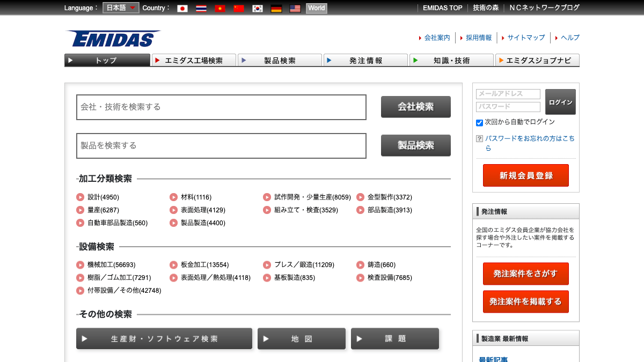
Task: Open 組み立て・検査(3529) category
Action: (306, 210)
